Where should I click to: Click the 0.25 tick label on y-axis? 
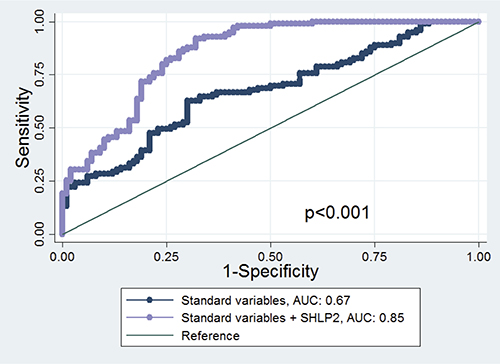point(39,181)
